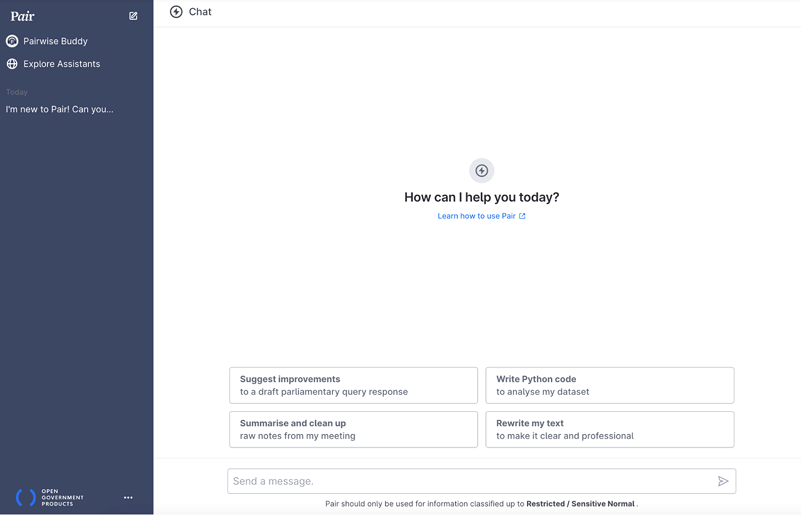
Task: Open the "I'm new to Pair! Can you..." conversation
Action: pyautogui.click(x=60, y=109)
